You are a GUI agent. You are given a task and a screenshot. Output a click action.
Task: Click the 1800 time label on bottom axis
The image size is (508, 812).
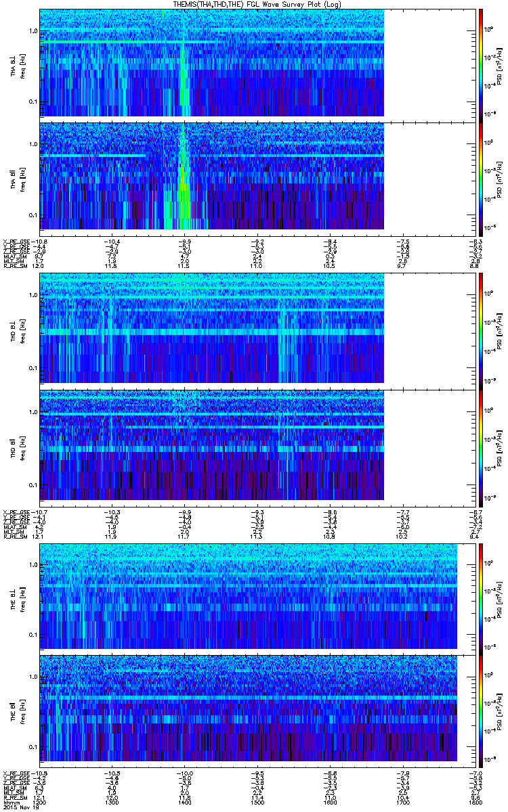[x=474, y=802]
